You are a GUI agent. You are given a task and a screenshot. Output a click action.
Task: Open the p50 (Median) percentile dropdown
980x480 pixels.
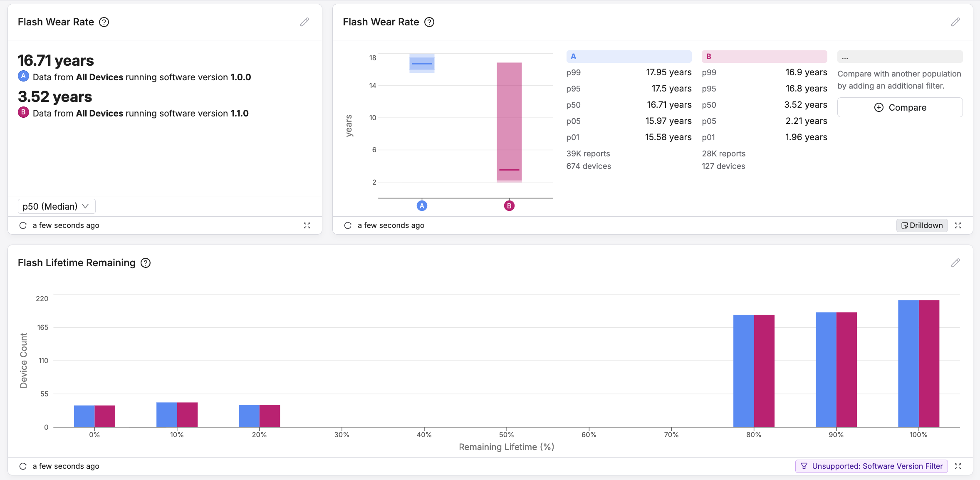tap(56, 206)
